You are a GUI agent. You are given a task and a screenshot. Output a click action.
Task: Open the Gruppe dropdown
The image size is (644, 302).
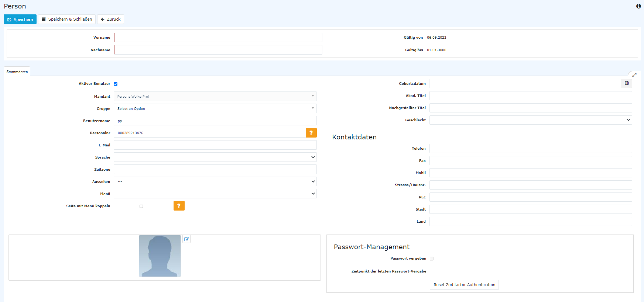coord(215,108)
